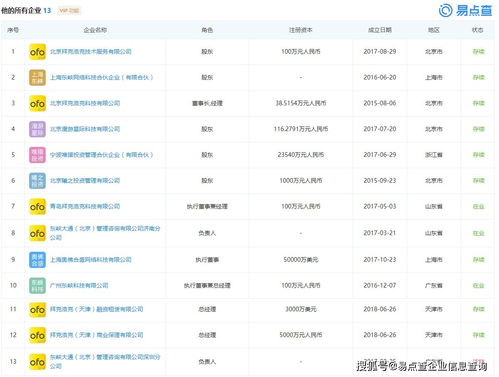Click the 天津市 region in row 12

point(434,335)
